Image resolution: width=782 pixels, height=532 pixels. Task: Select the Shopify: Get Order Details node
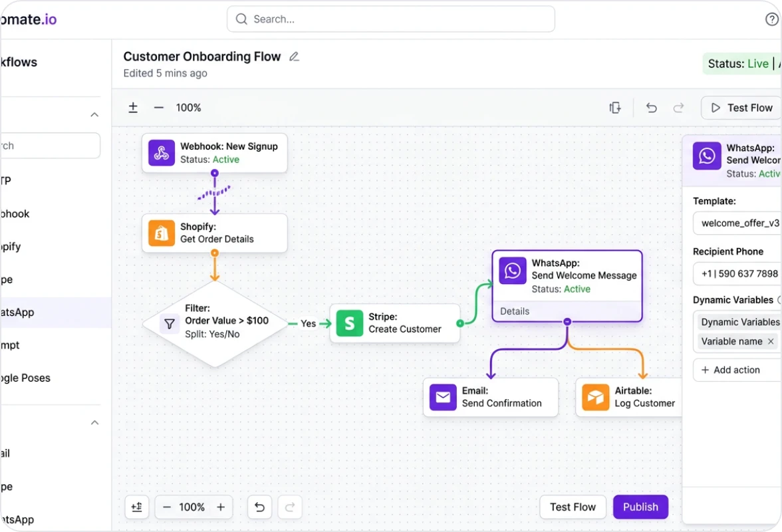pos(214,233)
